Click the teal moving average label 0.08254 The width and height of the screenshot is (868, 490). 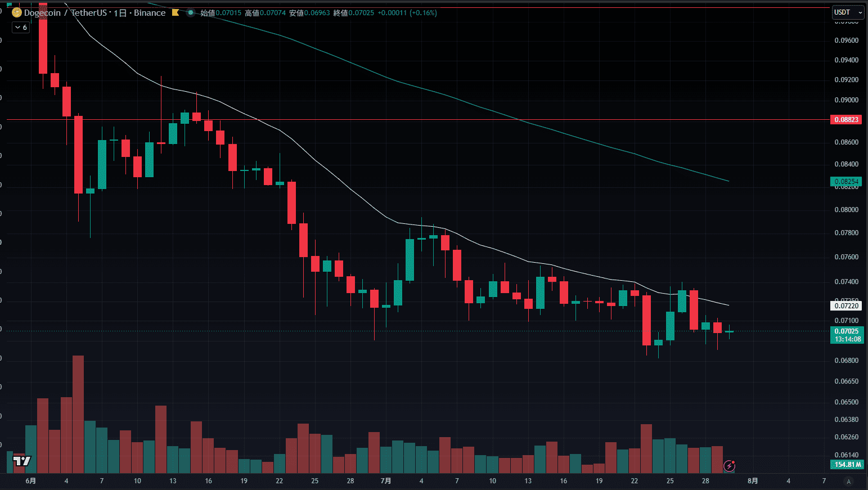point(846,181)
